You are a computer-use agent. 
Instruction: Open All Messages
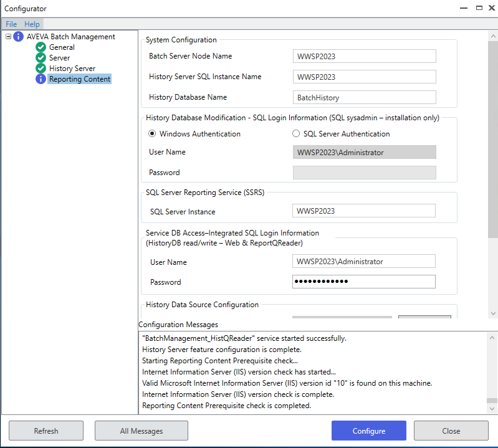coord(141,431)
